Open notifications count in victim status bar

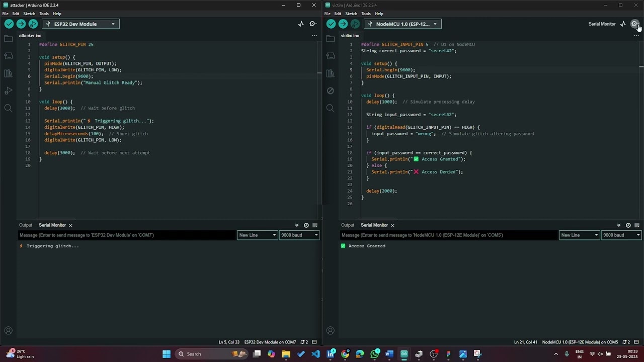[626, 342]
